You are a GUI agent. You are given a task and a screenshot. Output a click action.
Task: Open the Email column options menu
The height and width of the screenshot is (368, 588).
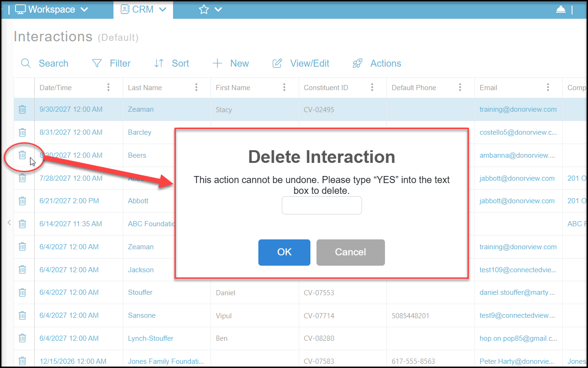[548, 87]
